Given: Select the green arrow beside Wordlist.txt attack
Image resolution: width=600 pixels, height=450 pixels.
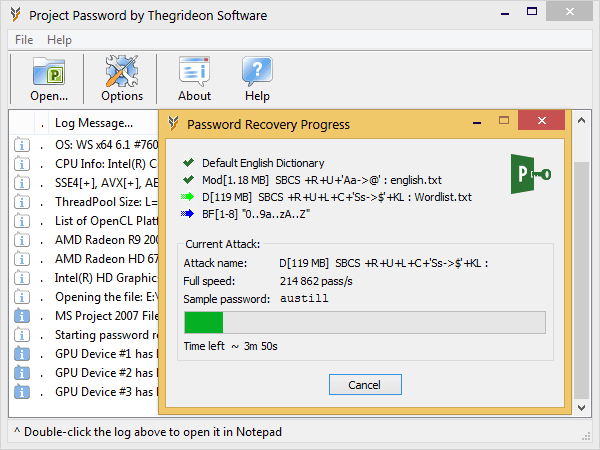Looking at the screenshot, I should coord(188,197).
